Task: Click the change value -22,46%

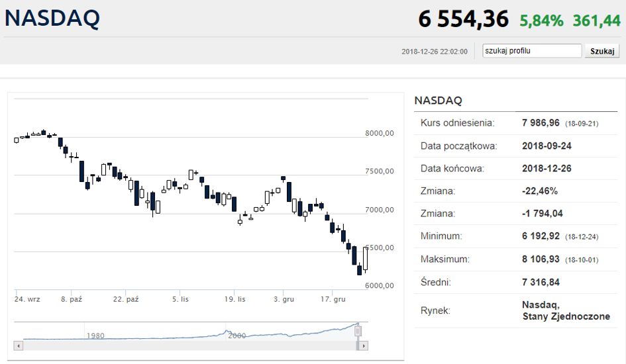Action: (x=540, y=191)
